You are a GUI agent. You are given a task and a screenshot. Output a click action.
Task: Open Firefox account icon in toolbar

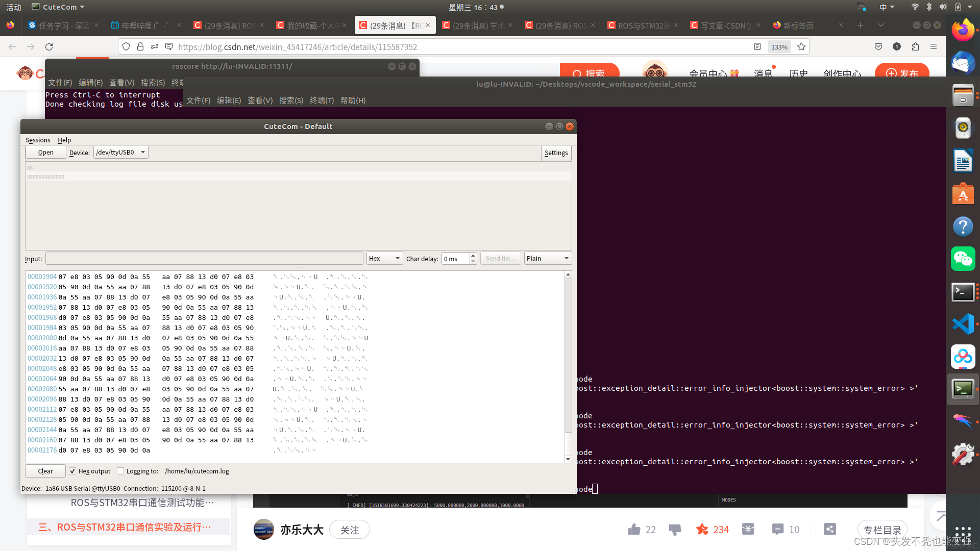click(x=897, y=46)
